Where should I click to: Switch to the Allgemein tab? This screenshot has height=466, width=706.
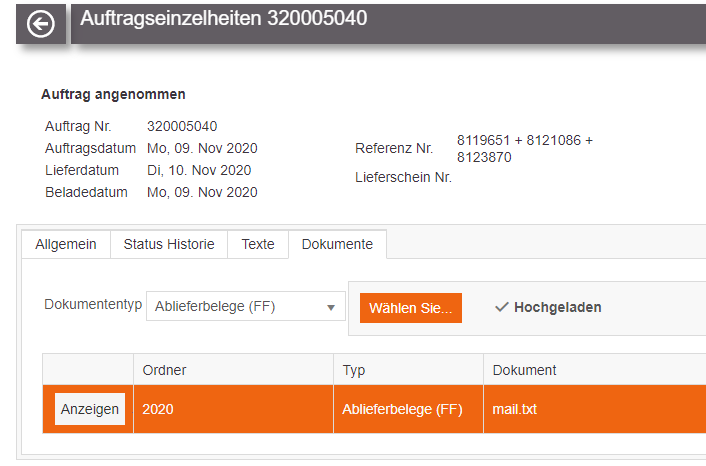point(66,244)
